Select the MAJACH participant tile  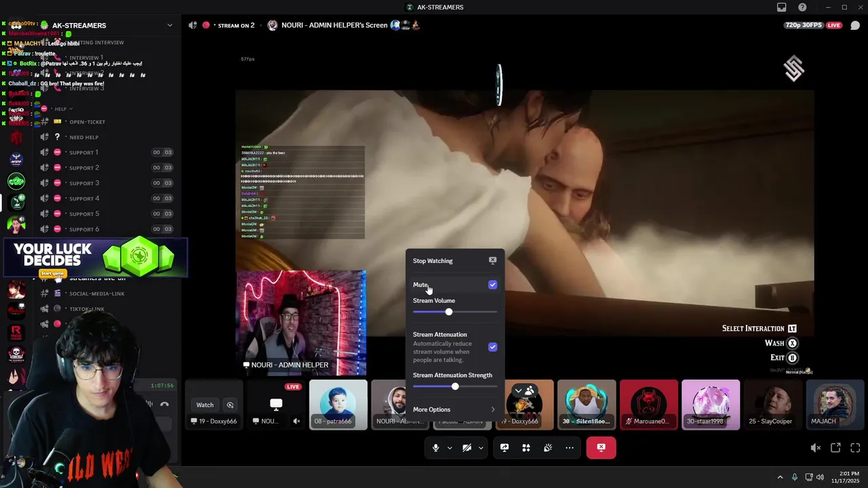(x=835, y=405)
